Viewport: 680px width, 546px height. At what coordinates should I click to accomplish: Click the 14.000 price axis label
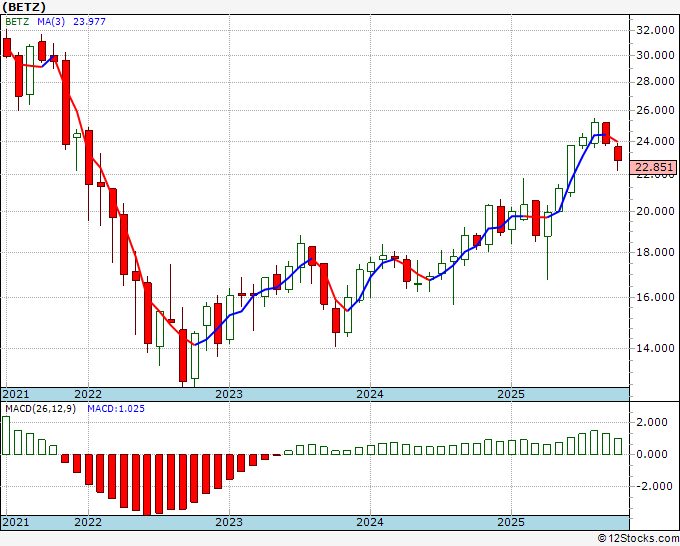point(655,348)
